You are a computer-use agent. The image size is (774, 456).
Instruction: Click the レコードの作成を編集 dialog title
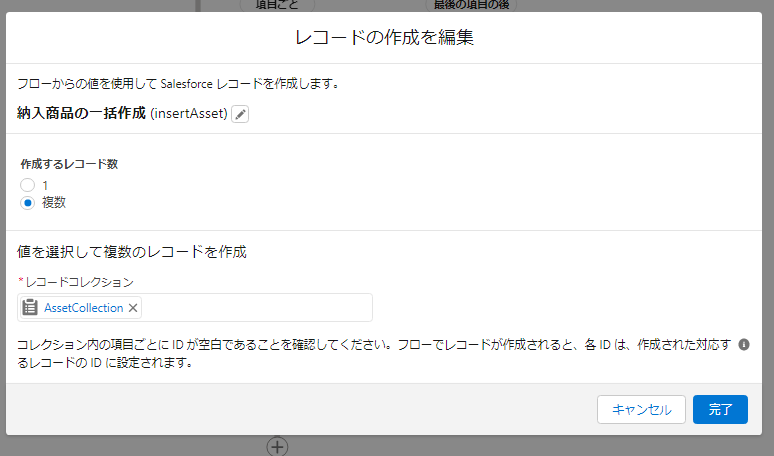(x=384, y=38)
